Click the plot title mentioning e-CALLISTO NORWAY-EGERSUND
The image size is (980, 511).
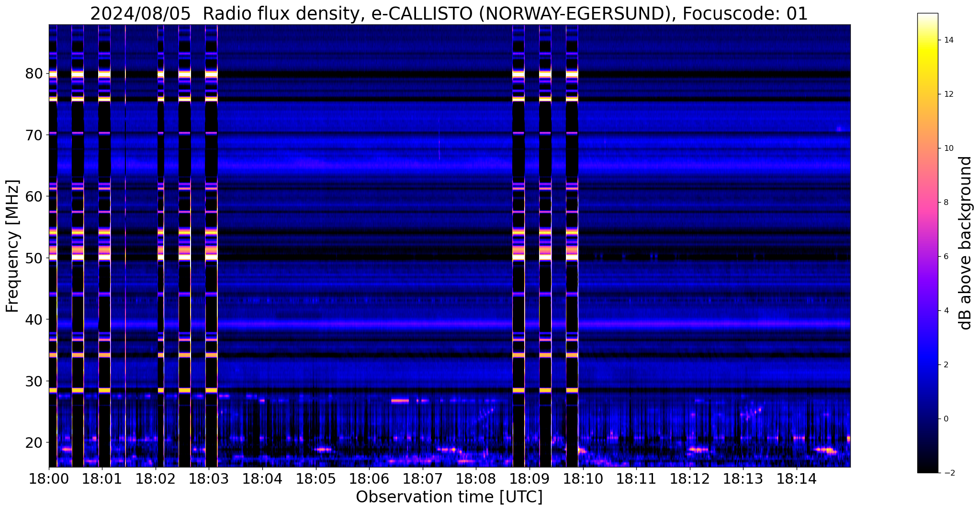(449, 13)
